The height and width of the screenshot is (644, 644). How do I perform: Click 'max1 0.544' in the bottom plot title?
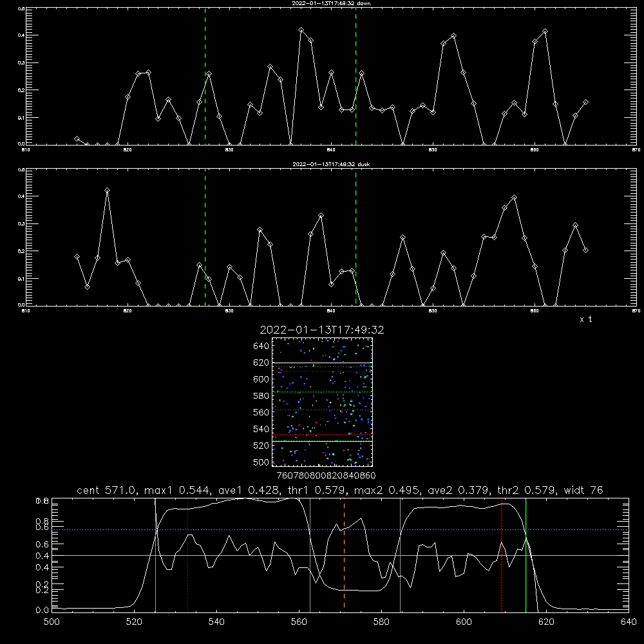click(178, 490)
